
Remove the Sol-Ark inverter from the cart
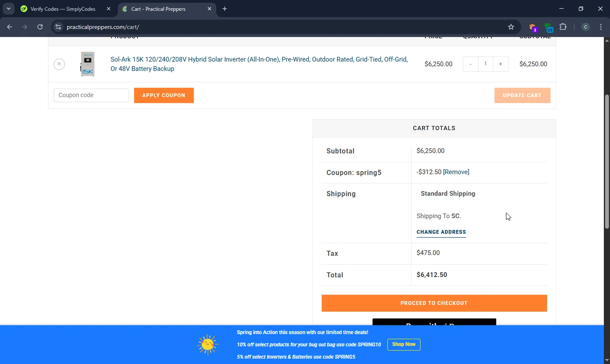click(x=59, y=64)
